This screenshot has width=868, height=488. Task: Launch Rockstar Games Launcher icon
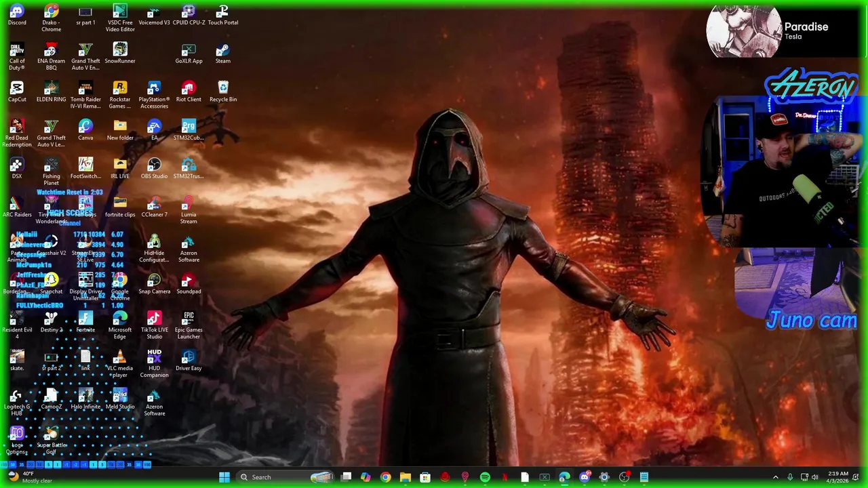pyautogui.click(x=120, y=96)
